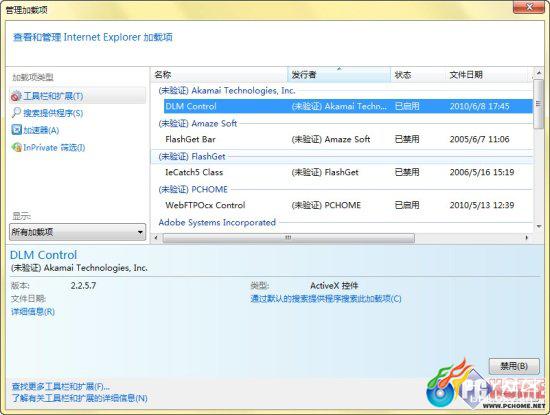Click the 禁用(B) disable button
The width and height of the screenshot is (550, 415).
(514, 367)
